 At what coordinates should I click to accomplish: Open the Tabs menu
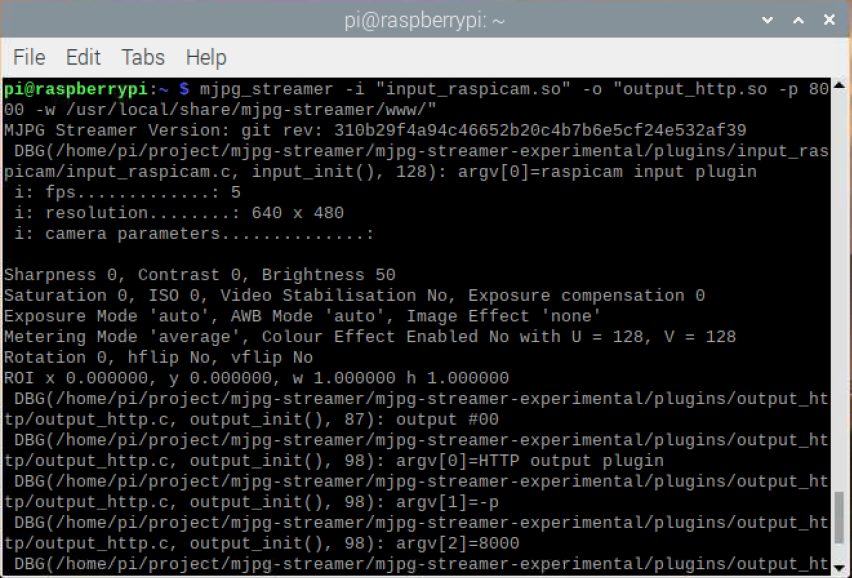click(x=143, y=57)
